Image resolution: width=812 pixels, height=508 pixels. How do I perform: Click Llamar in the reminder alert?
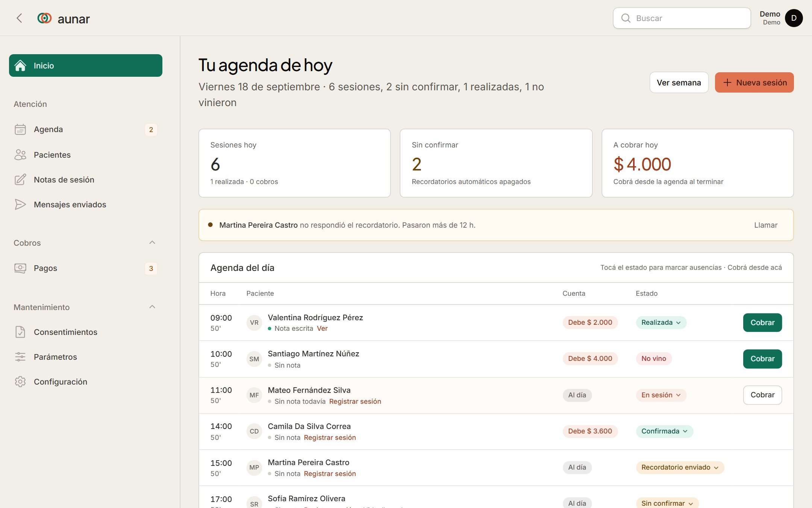tap(766, 225)
